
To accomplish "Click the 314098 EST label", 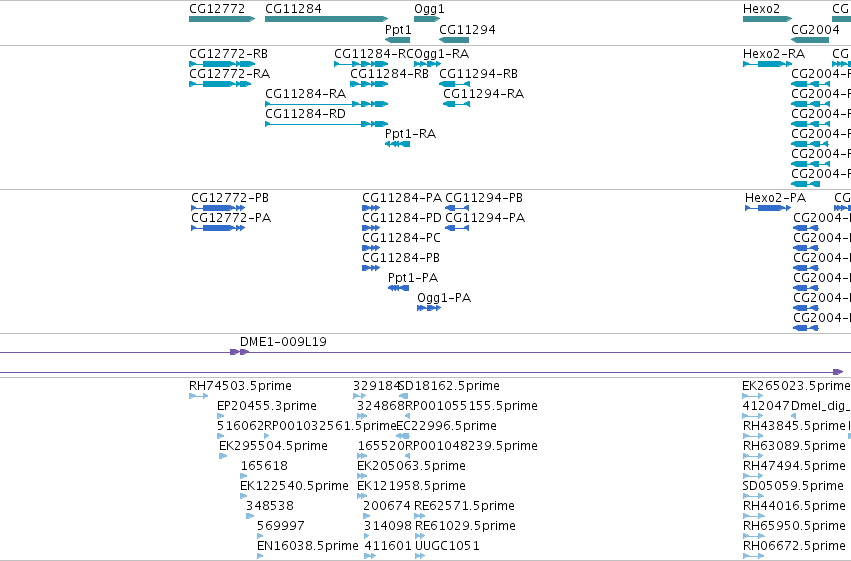I will pyautogui.click(x=388, y=526).
